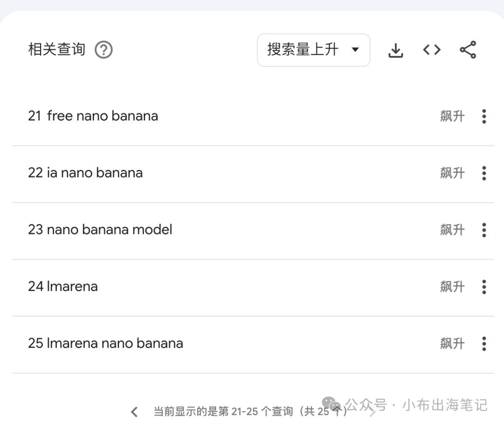Image resolution: width=504 pixels, height=425 pixels.
Task: Open more options for lmarena nano banana
Action: tap(484, 344)
